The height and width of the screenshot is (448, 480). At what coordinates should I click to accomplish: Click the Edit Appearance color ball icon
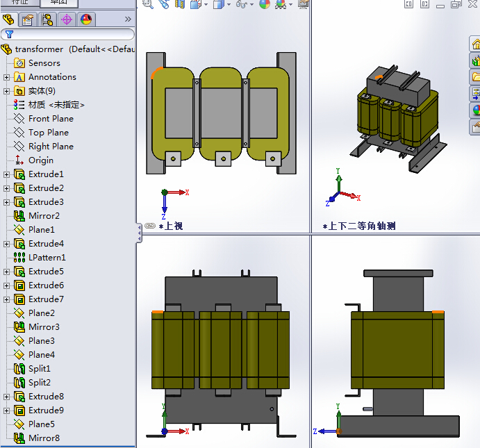coord(265,4)
